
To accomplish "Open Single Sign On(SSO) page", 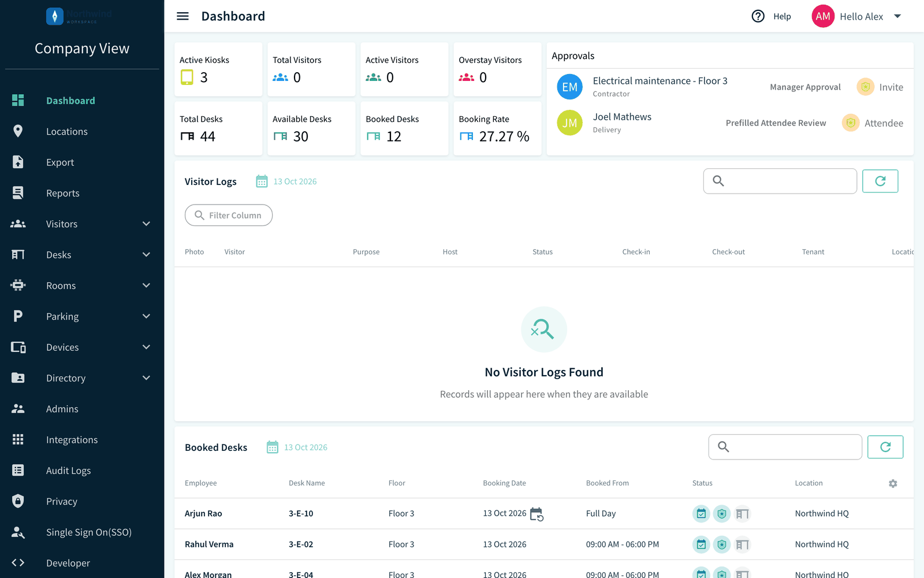I will [82, 532].
